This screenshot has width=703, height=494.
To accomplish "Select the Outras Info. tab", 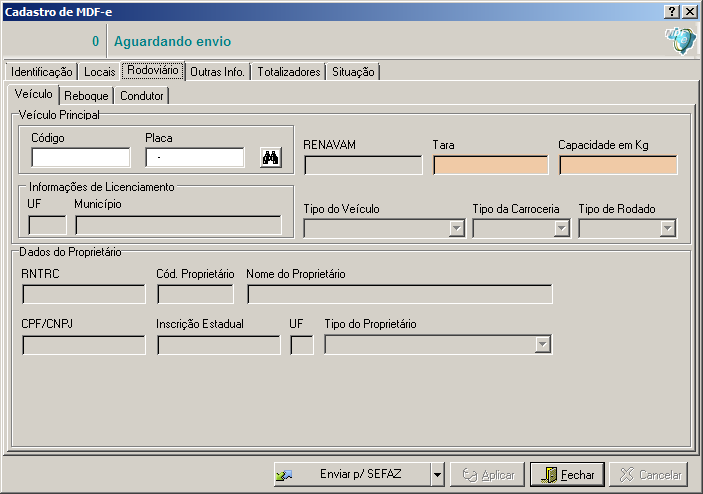I will pyautogui.click(x=217, y=72).
